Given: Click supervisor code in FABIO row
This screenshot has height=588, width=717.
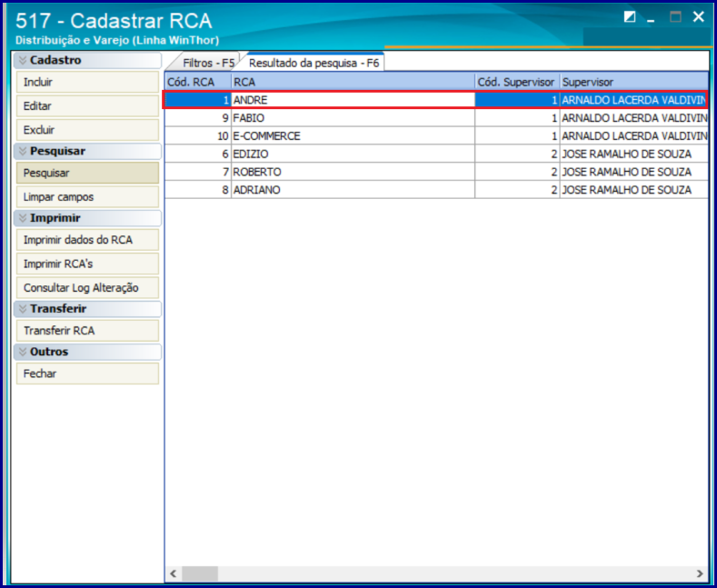Looking at the screenshot, I should (x=517, y=118).
